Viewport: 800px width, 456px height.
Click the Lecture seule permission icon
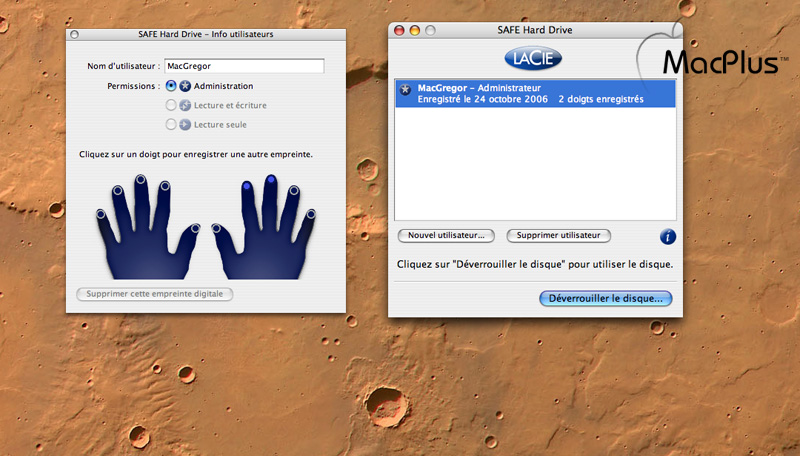185,124
